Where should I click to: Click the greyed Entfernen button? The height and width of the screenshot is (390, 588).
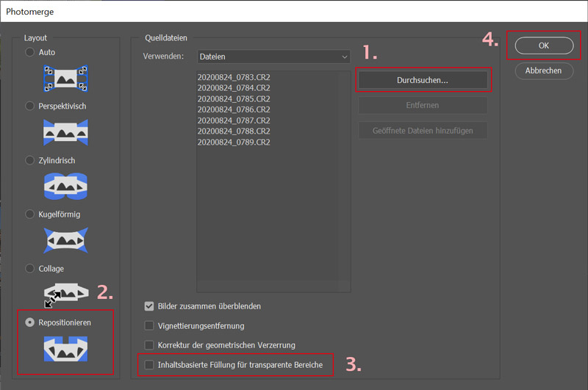pos(423,105)
